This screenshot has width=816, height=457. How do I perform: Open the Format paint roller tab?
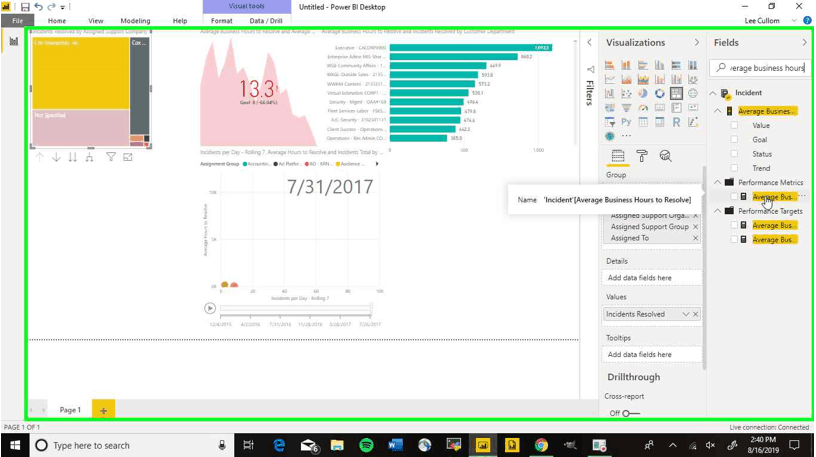(642, 156)
